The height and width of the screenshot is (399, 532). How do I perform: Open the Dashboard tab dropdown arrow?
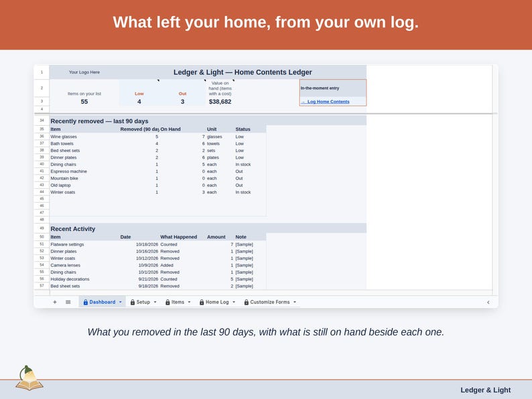click(121, 302)
